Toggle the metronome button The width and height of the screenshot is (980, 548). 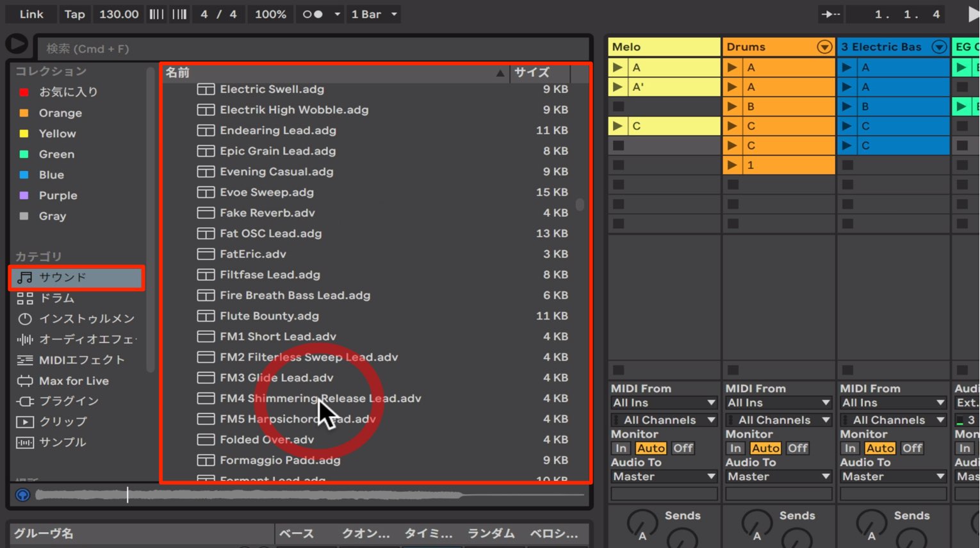click(313, 14)
